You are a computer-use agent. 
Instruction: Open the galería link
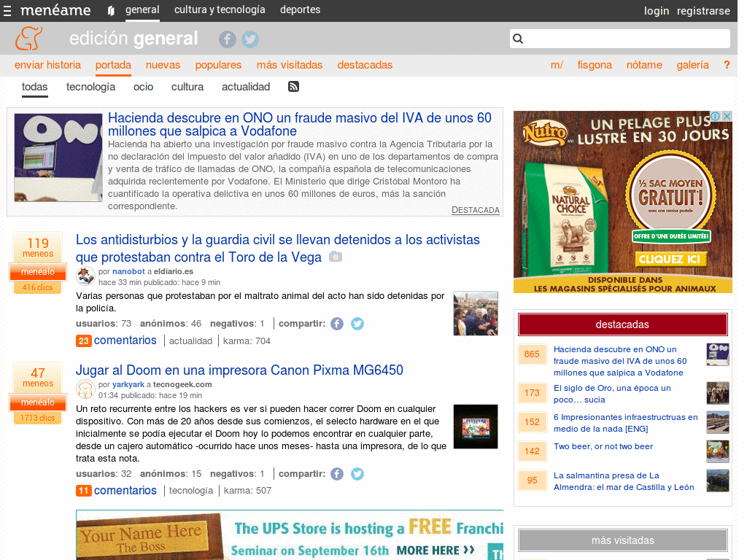693,65
